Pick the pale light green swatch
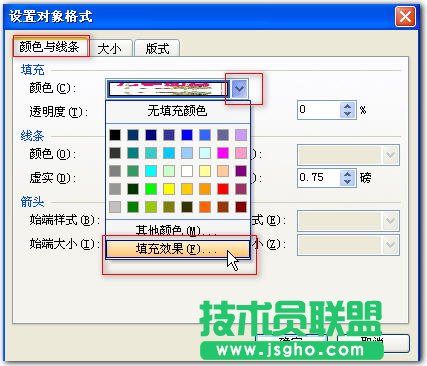This screenshot has width=427, height=366. pos(169,171)
